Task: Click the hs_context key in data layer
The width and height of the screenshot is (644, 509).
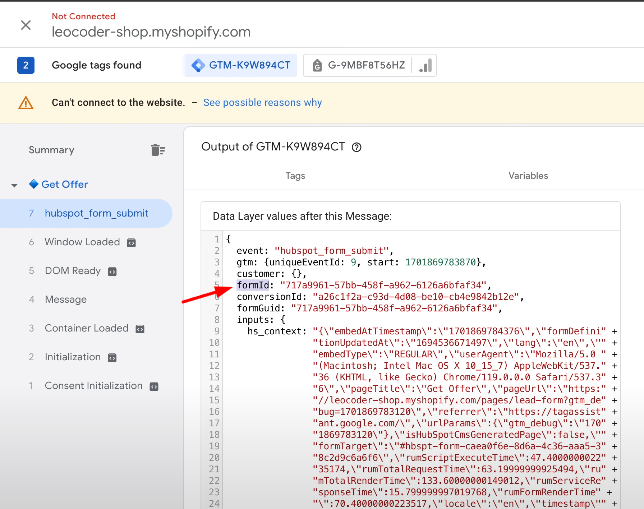Action: [x=276, y=331]
